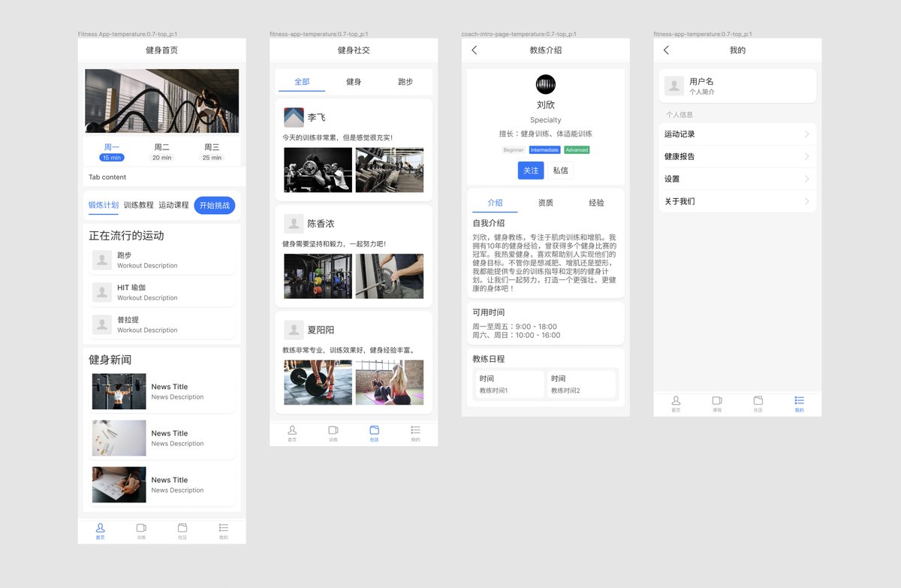Click the 普拉提 workout placeholder icon
This screenshot has height=588, width=901.
[x=102, y=324]
